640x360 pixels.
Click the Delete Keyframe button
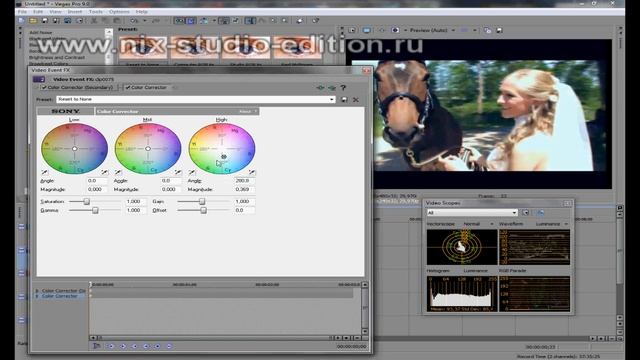(169, 346)
